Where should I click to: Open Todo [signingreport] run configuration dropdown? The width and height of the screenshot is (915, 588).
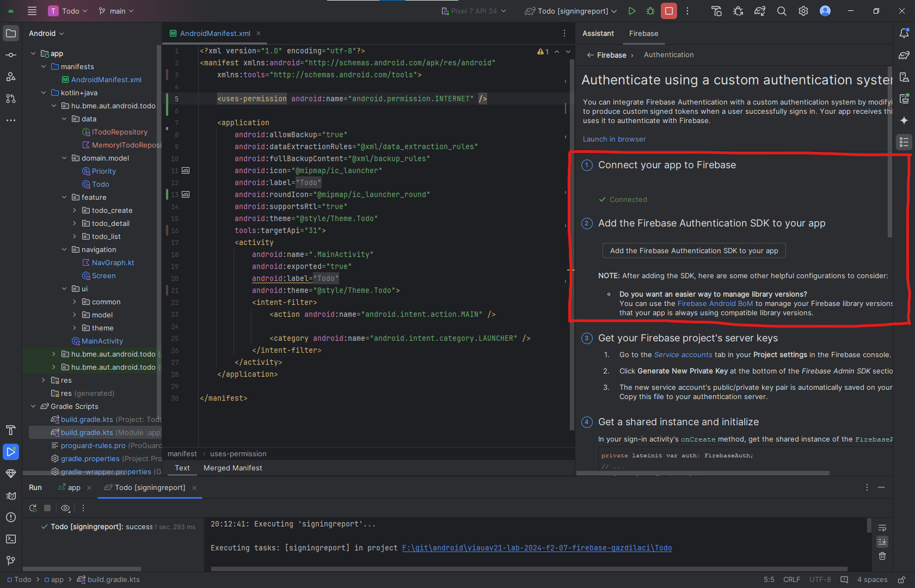(x=570, y=11)
